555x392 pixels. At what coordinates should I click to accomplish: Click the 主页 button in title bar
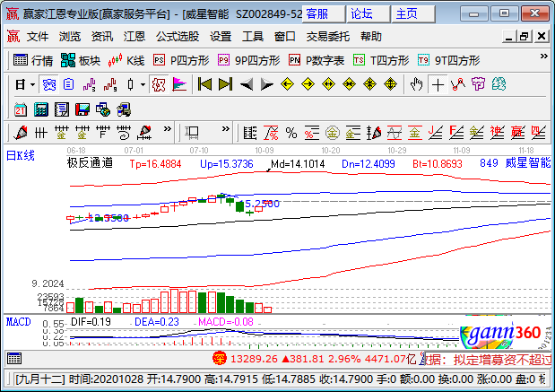tap(413, 13)
